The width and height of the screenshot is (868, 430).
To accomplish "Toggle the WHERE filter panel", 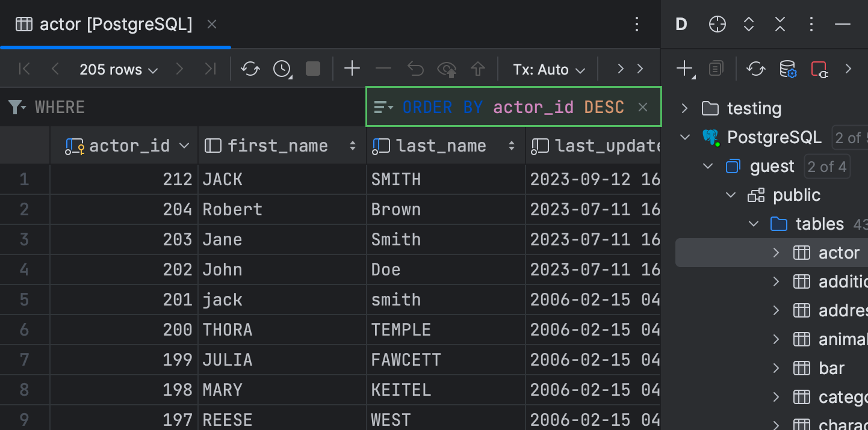I will [16, 106].
